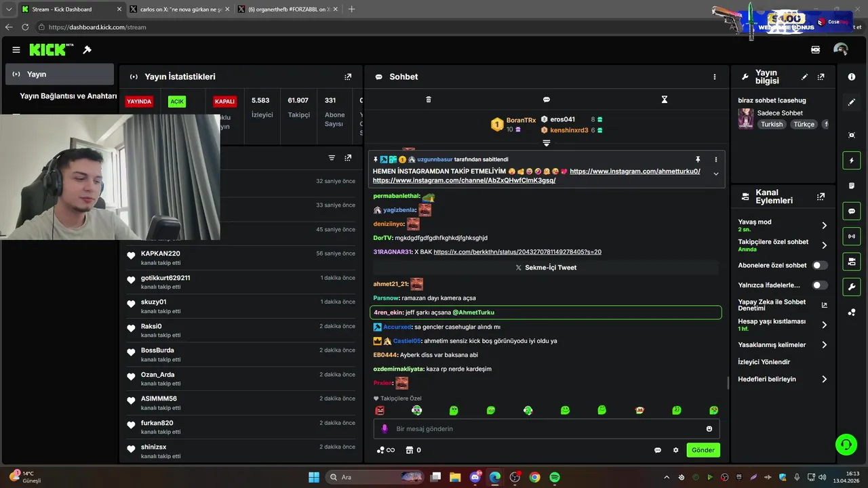Open chat settings gear icon
The height and width of the screenshot is (488, 868).
[x=675, y=450]
